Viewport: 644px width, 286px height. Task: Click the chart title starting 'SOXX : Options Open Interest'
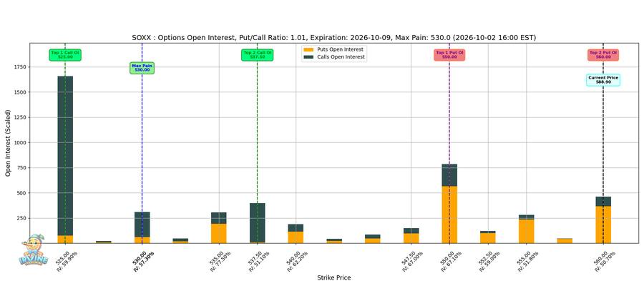tap(334, 38)
